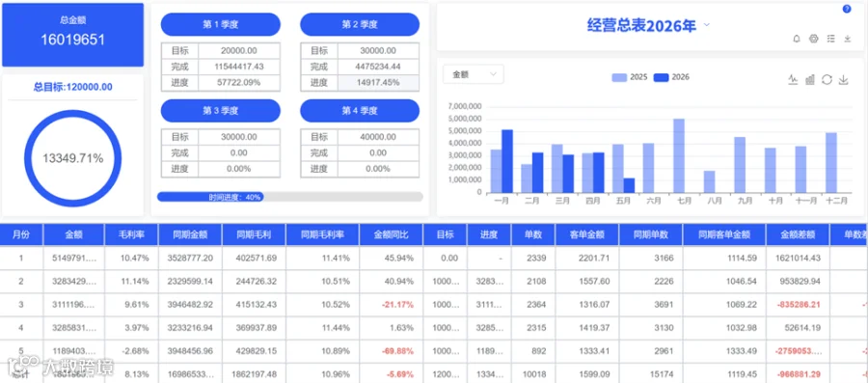Viewport: 868px width, 383px height.
Task: Click the July 2025 bar in chart
Action: [679, 155]
